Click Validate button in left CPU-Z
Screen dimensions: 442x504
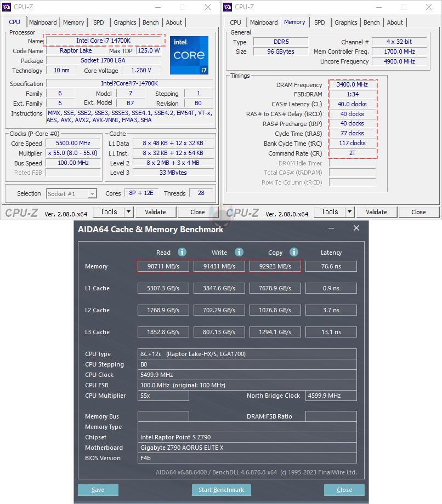click(155, 212)
